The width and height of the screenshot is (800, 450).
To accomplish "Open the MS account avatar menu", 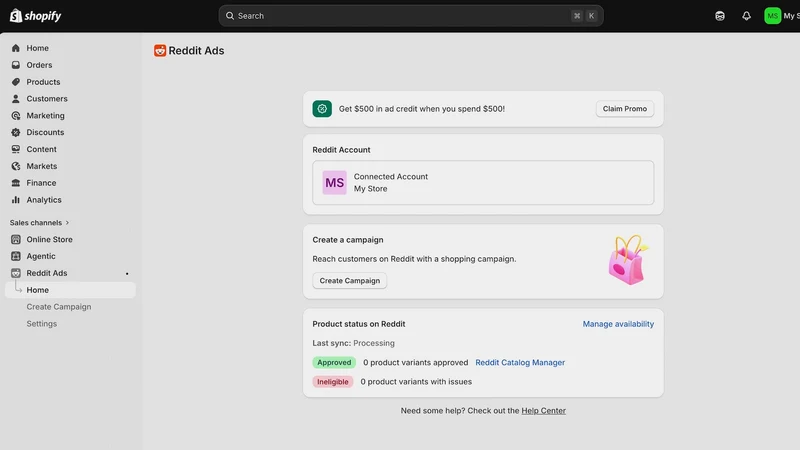I will pyautogui.click(x=772, y=16).
